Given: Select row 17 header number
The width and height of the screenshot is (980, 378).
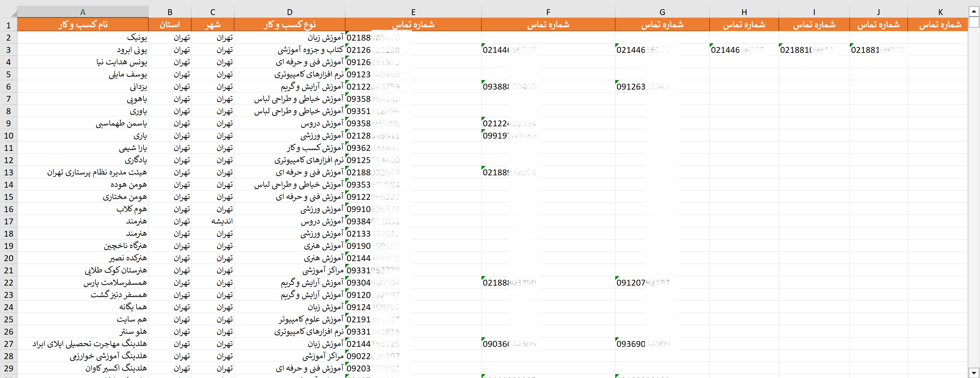Looking at the screenshot, I should click(8, 221).
